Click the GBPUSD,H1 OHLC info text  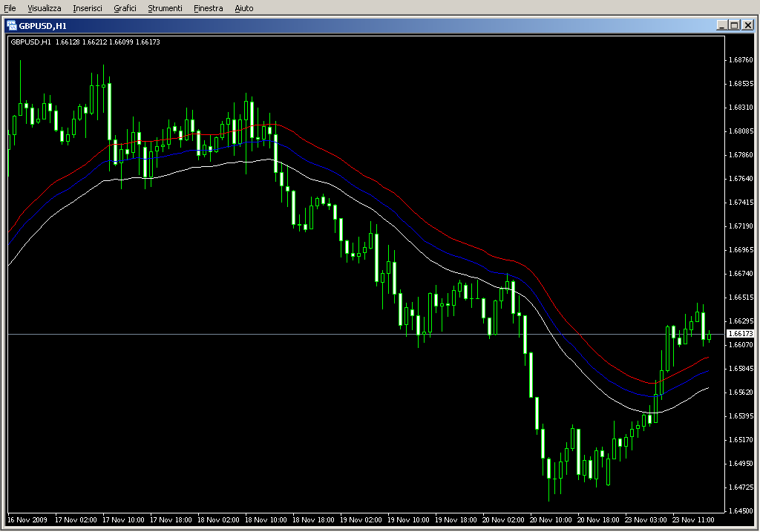[x=85, y=42]
